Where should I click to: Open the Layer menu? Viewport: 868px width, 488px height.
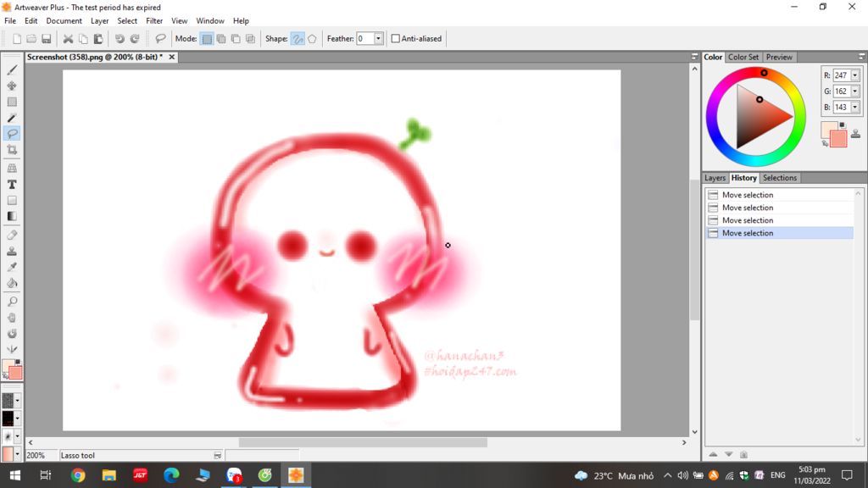(x=100, y=21)
